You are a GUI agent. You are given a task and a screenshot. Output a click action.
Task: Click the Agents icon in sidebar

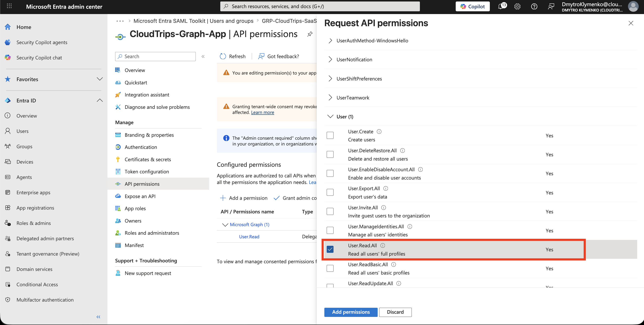click(x=8, y=177)
